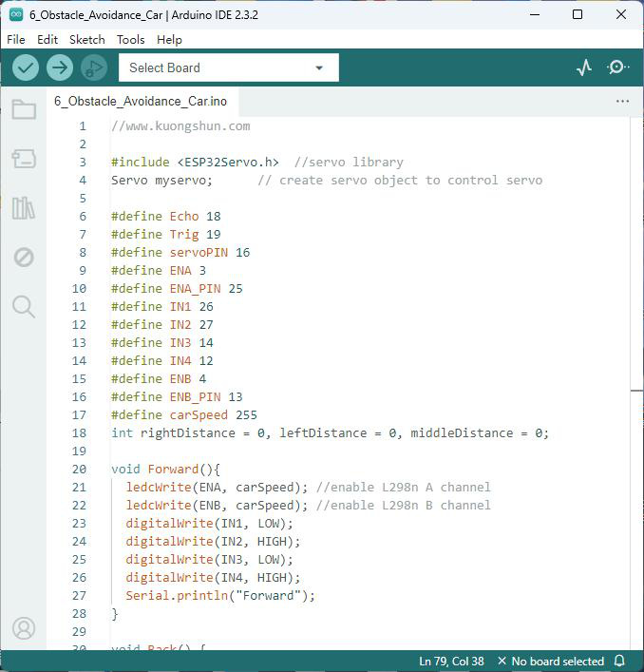Viewport: 644px width, 672px height.
Task: Click on Servo myservo; declaration
Action: (161, 180)
